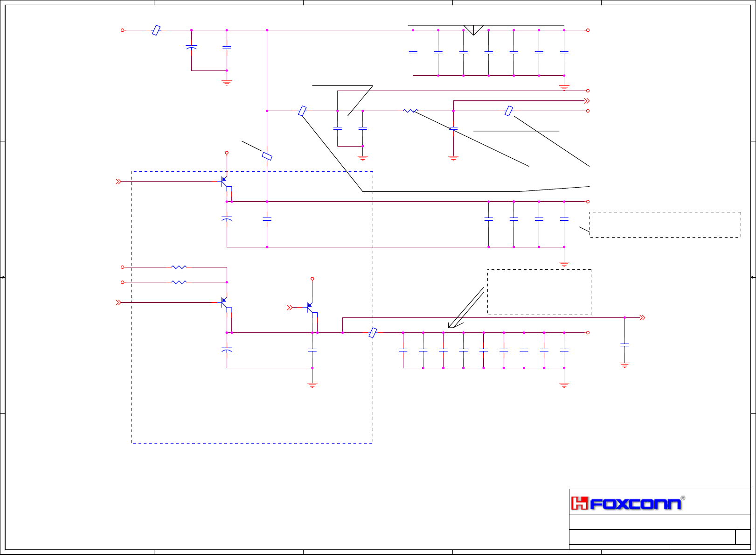756x555 pixels.
Task: Select the lone capacitor at the far right
Action: tap(624, 345)
